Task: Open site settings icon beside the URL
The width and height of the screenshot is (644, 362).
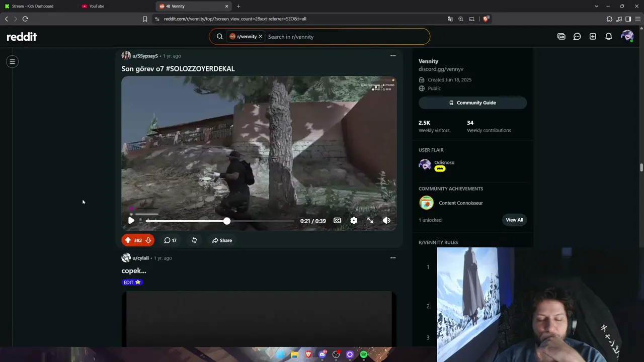Action: tap(157, 19)
